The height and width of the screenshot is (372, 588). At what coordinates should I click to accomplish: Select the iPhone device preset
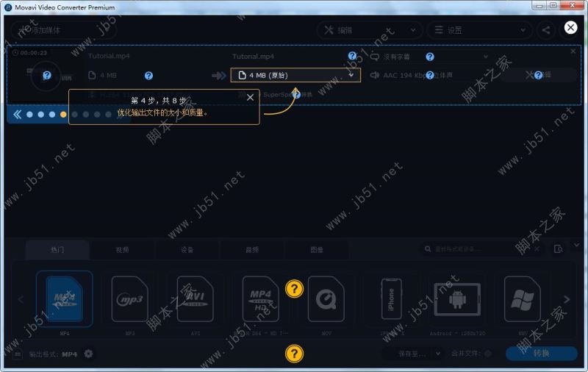point(391,299)
